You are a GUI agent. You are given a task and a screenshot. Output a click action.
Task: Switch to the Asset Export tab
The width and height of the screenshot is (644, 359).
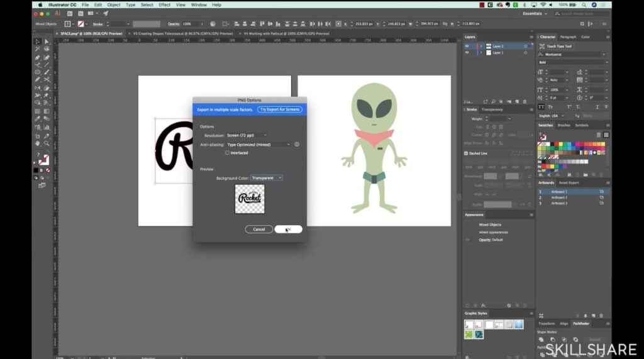(x=569, y=183)
